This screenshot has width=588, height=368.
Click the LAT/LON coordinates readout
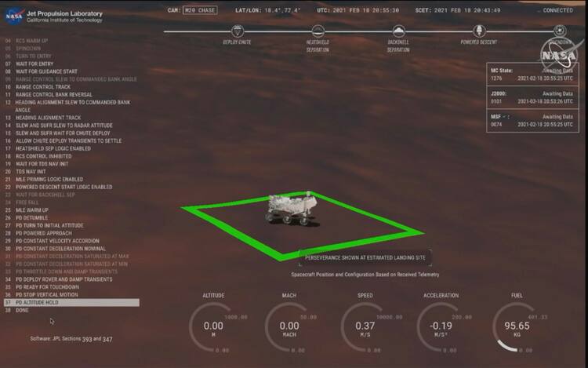(x=268, y=10)
